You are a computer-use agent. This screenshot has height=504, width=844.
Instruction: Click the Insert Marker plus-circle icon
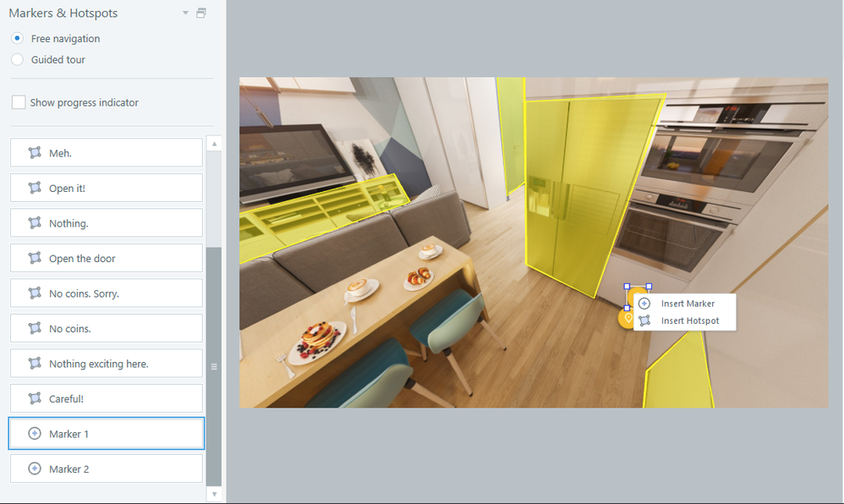coord(644,304)
